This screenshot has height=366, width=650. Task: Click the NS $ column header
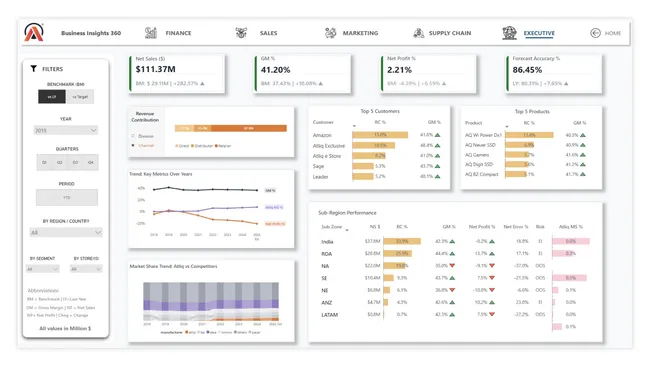click(x=375, y=227)
